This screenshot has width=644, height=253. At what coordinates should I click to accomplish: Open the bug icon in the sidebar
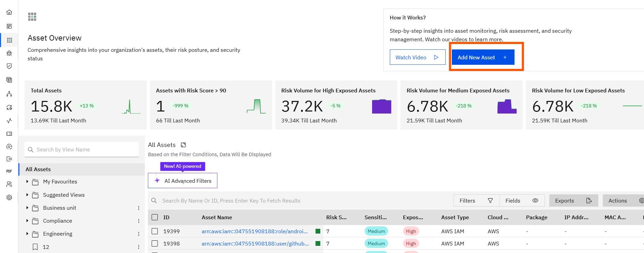point(9,53)
